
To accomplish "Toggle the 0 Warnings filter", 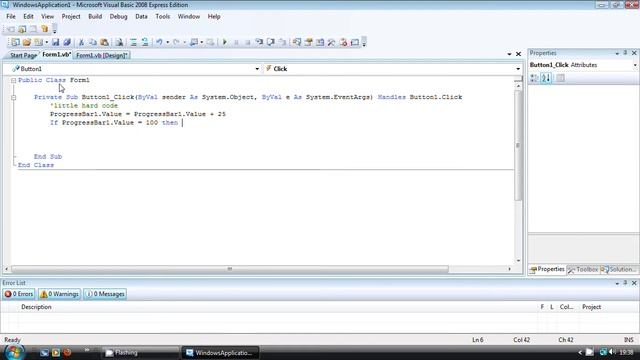I will (59, 294).
